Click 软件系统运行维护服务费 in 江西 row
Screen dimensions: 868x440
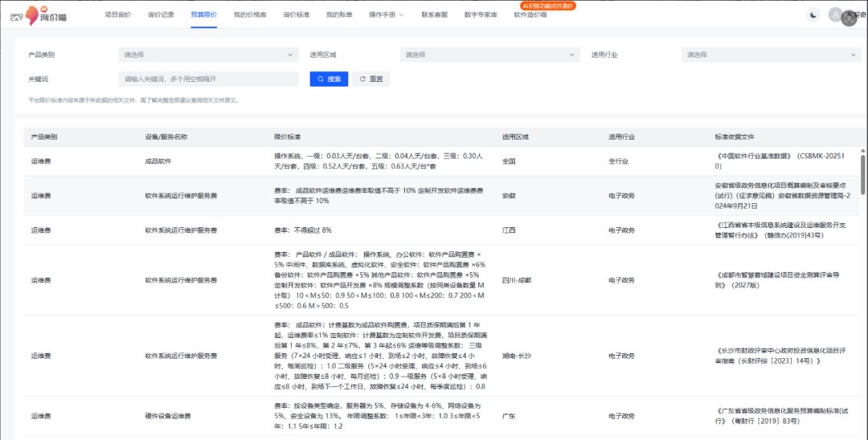click(181, 230)
